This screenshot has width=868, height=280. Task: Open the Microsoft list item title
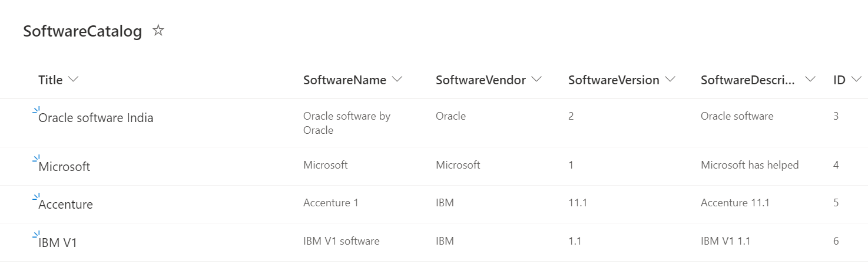click(64, 167)
